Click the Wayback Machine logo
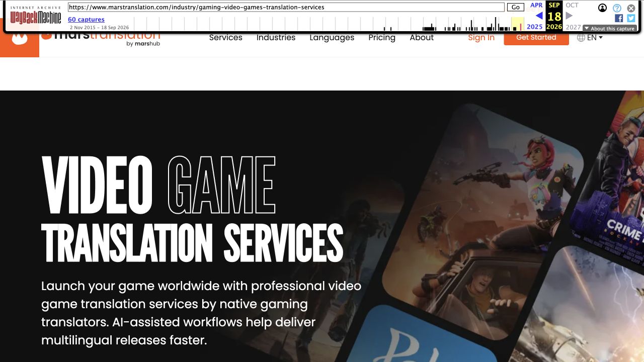This screenshot has height=362, width=644. click(x=36, y=16)
